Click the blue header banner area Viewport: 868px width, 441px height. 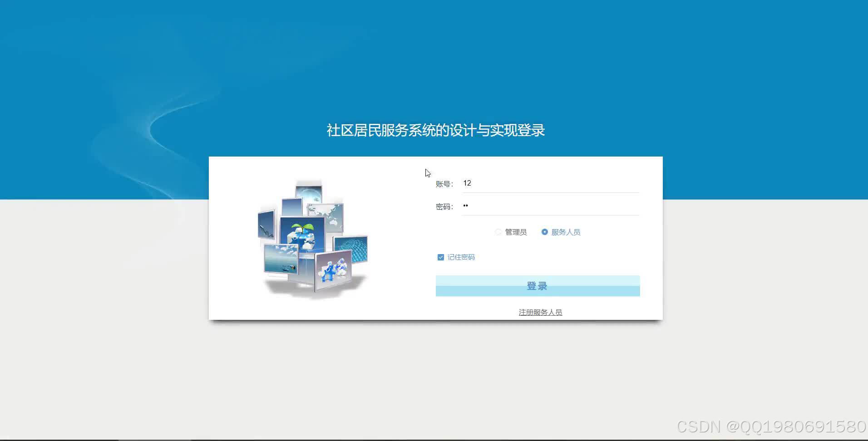(136, 68)
